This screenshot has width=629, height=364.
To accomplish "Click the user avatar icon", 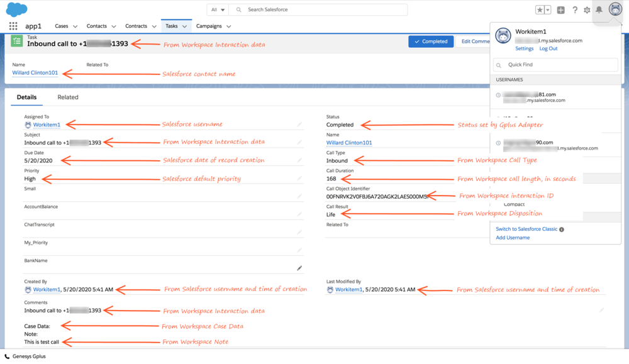I will (x=617, y=9).
